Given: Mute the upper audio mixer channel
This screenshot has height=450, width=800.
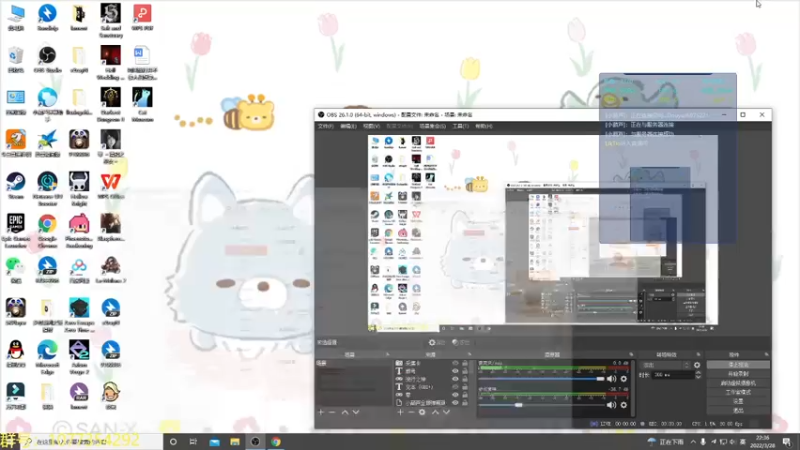Looking at the screenshot, I should tap(611, 379).
